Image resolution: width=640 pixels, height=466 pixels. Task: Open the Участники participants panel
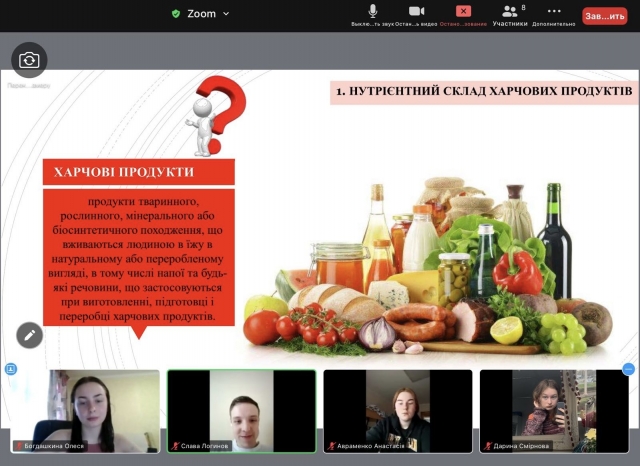coord(510,14)
